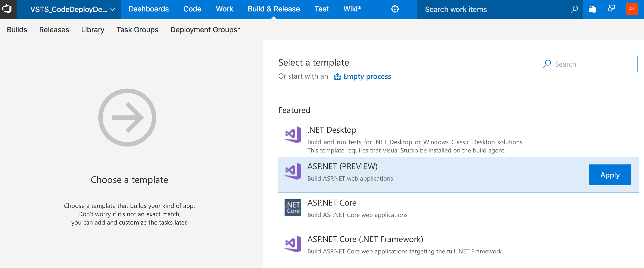Open the settings gear icon
Image resolution: width=644 pixels, height=268 pixels.
coord(395,9)
